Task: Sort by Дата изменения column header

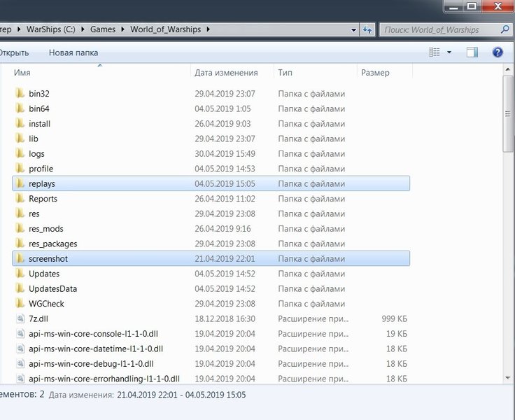Action: (226, 72)
